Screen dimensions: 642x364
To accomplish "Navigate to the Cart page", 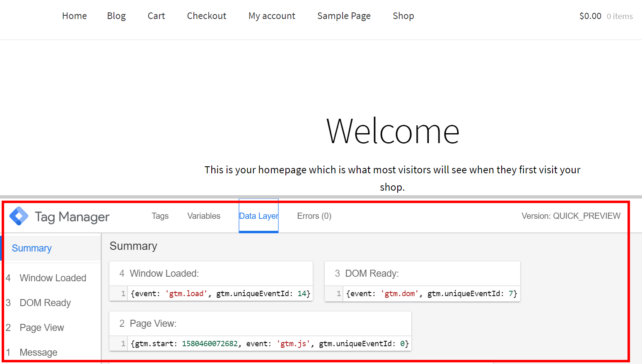I will tap(156, 16).
